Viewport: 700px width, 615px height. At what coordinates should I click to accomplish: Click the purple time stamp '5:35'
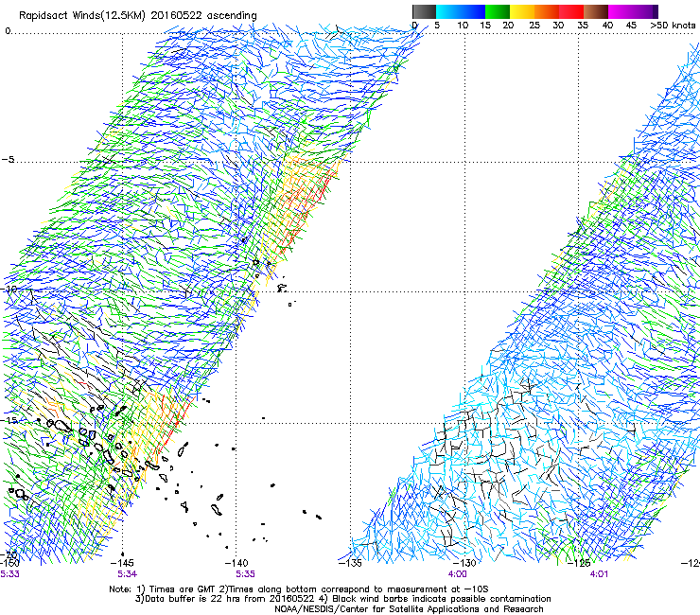click(x=246, y=574)
